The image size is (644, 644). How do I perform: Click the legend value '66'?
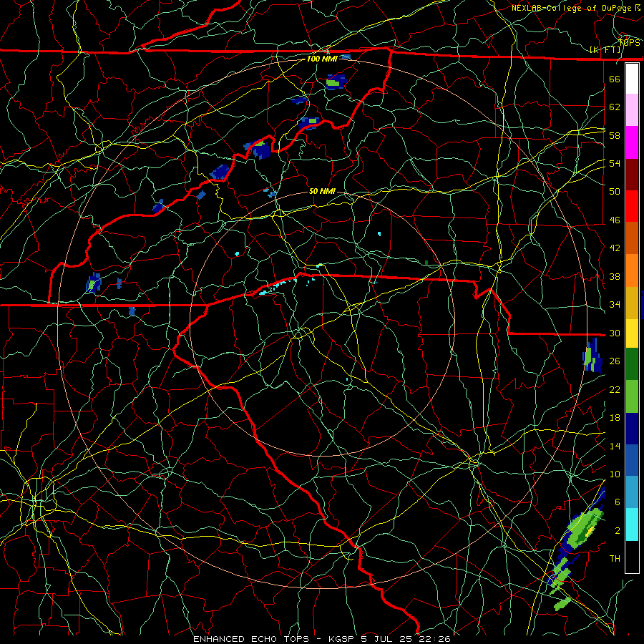(x=615, y=79)
